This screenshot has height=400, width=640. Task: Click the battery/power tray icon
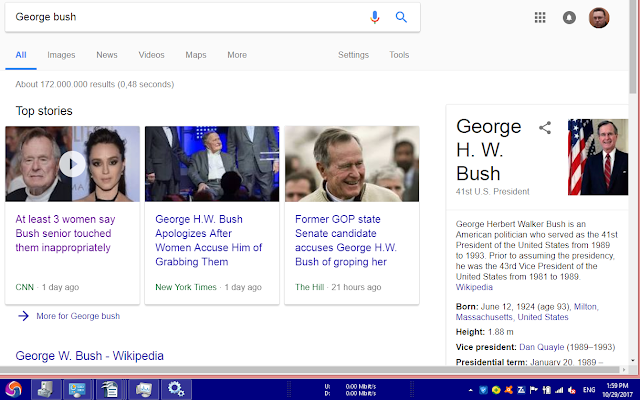pyautogui.click(x=547, y=390)
